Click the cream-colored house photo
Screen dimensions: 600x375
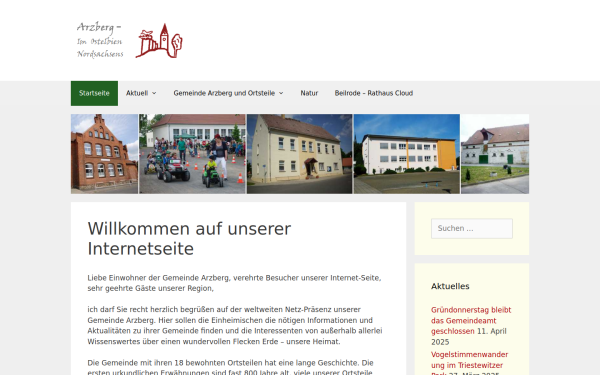tap(300, 154)
